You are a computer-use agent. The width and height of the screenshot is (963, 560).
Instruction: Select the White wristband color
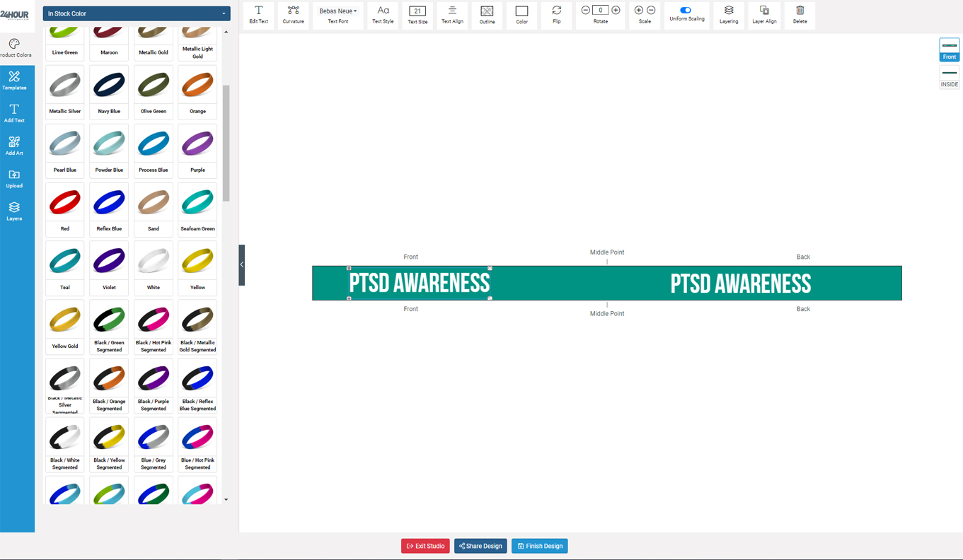[x=154, y=268]
